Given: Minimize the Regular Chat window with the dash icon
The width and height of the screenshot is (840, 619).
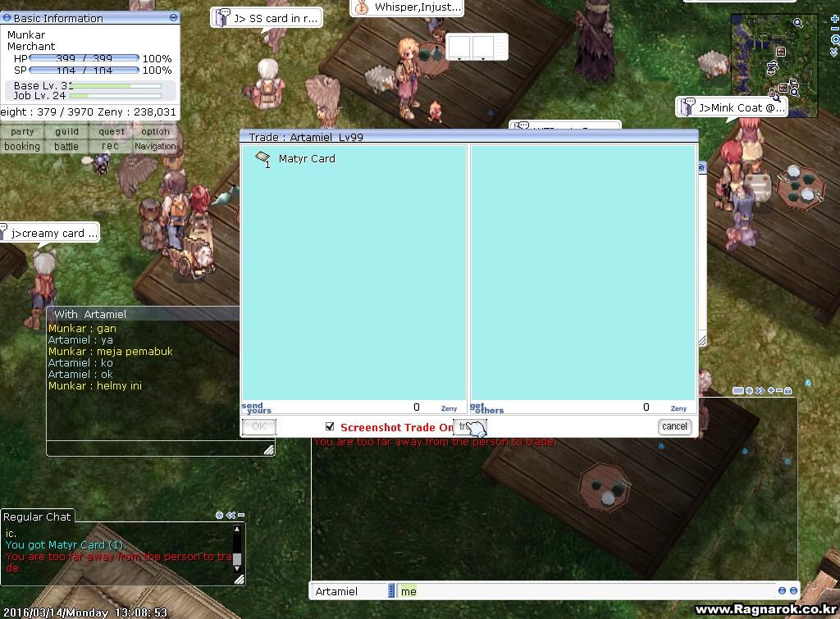Looking at the screenshot, I should coord(241,515).
